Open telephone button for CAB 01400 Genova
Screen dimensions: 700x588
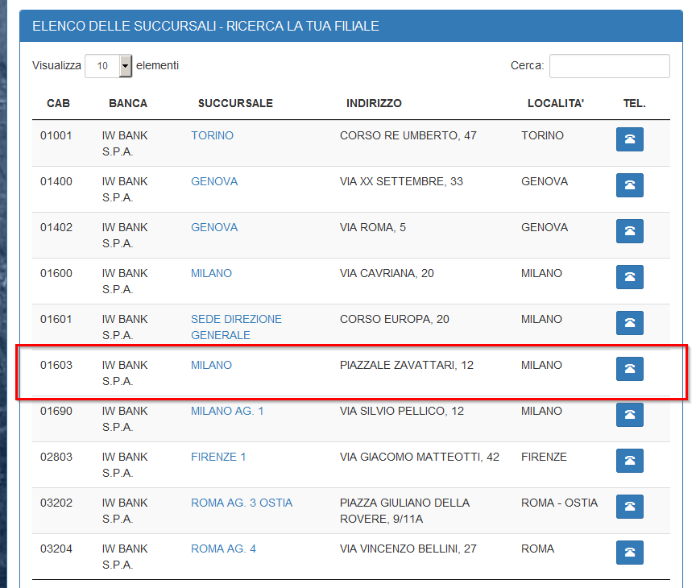[629, 185]
